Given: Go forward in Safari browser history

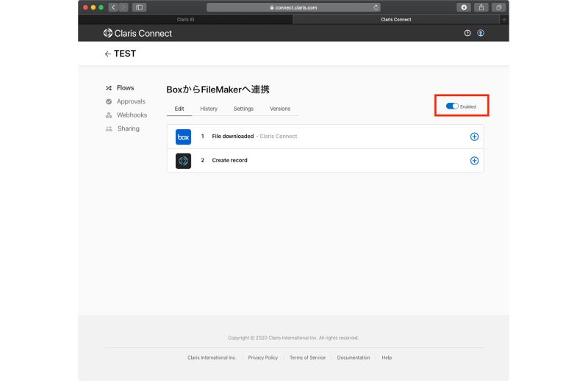Looking at the screenshot, I should click(x=123, y=7).
